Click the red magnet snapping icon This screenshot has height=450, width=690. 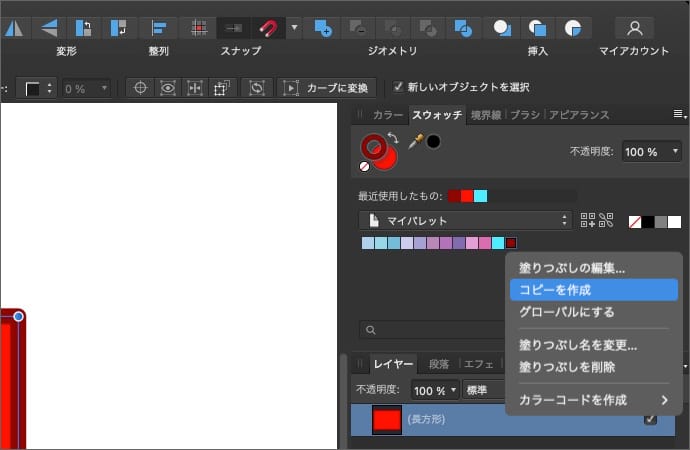click(x=267, y=28)
